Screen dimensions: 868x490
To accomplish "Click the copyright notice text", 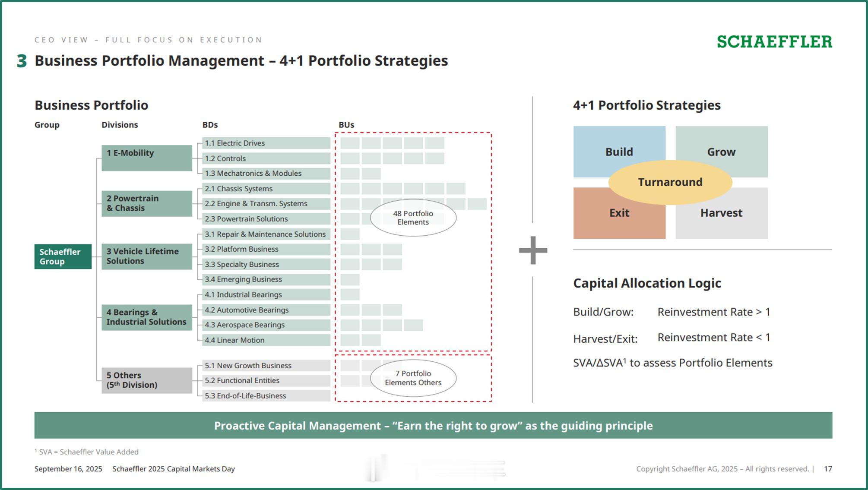I will [x=722, y=469].
